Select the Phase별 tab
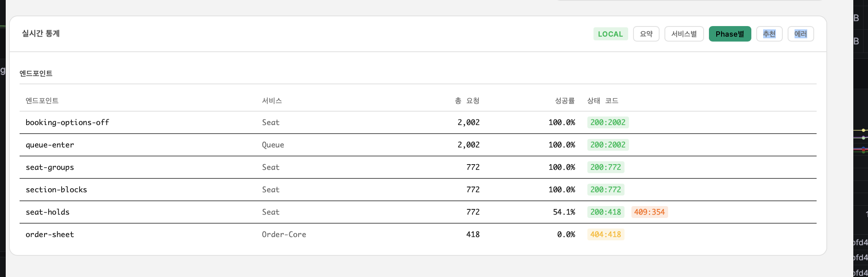Viewport: 868px width, 277px height. coord(730,34)
